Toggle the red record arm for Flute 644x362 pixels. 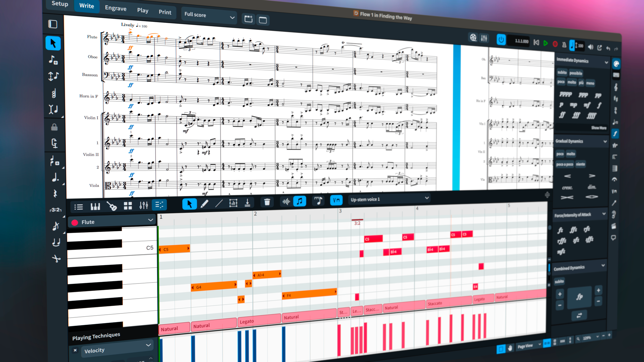(75, 223)
